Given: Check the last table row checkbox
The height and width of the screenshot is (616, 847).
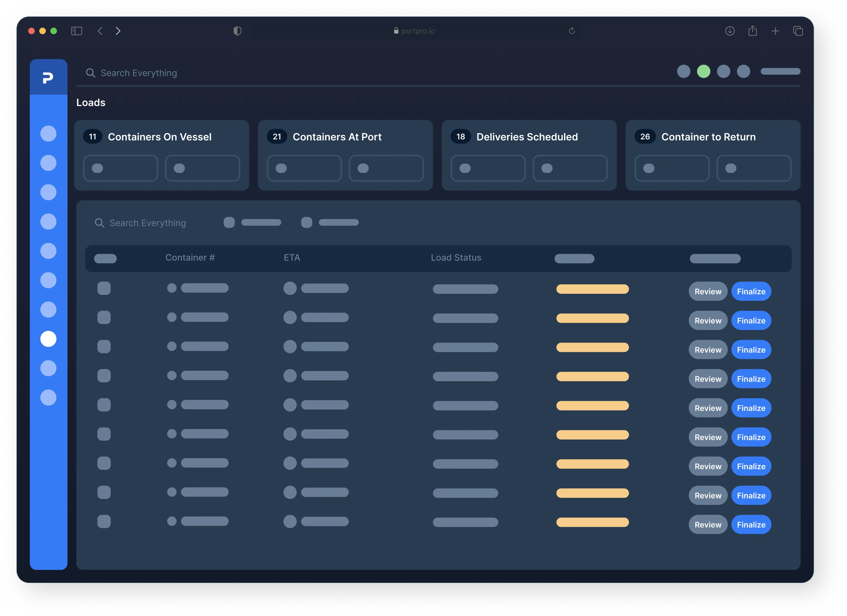Looking at the screenshot, I should pos(104,521).
